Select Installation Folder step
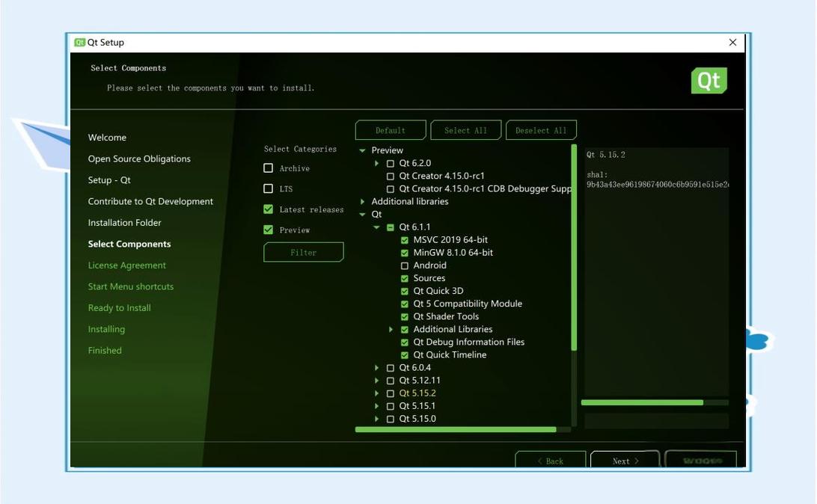817x504 pixels. point(124,223)
